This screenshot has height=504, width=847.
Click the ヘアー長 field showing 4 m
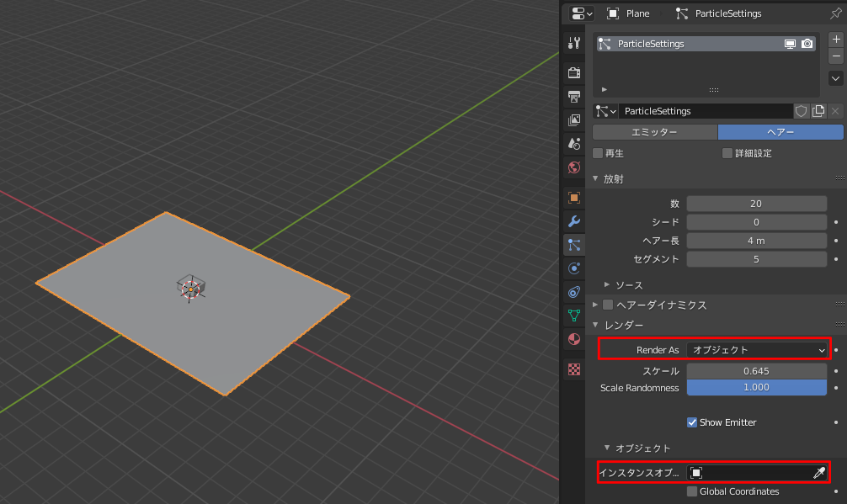point(756,241)
